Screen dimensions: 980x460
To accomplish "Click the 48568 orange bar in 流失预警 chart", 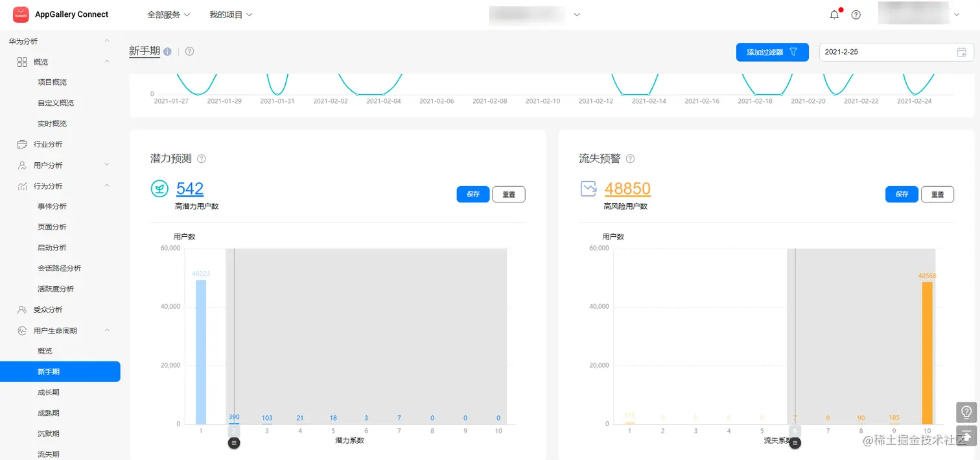I will (927, 353).
